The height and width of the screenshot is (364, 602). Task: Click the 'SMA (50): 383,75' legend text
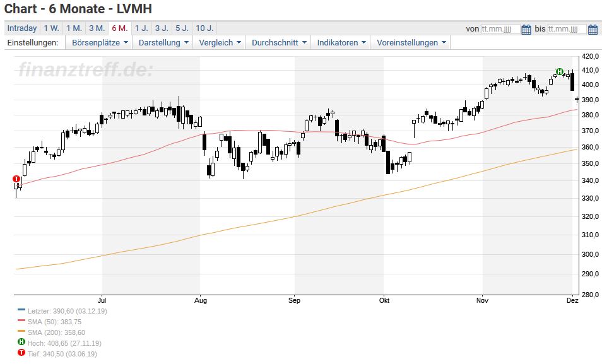54,322
